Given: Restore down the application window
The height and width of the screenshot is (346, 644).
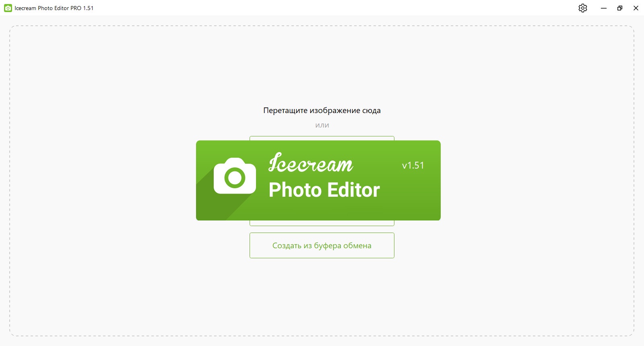Looking at the screenshot, I should tap(620, 8).
